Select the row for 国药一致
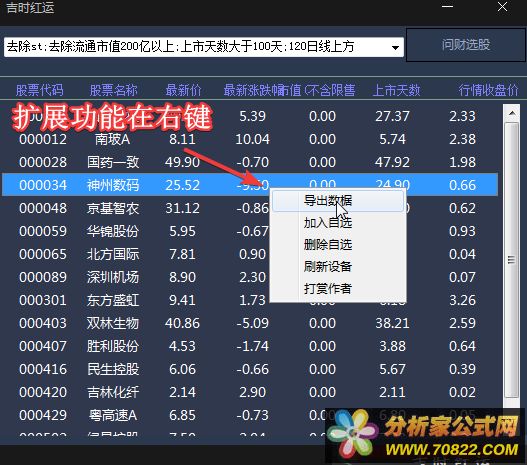 click(x=250, y=162)
